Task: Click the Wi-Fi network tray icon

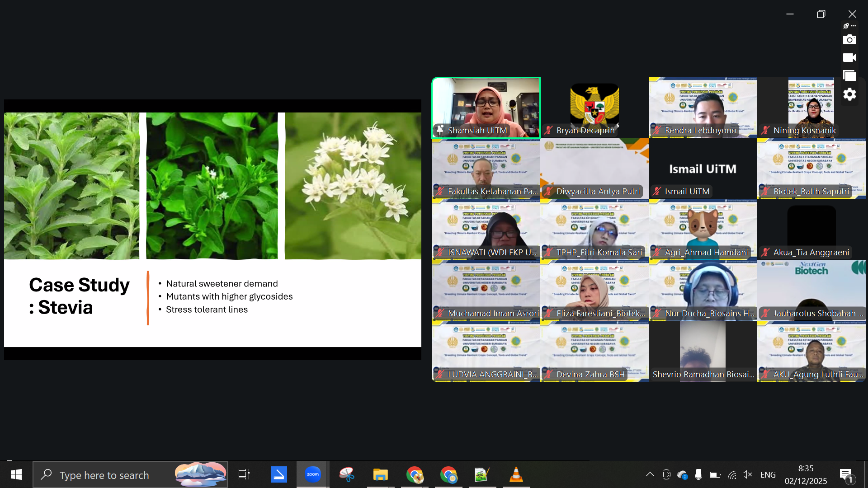Action: [x=732, y=474]
